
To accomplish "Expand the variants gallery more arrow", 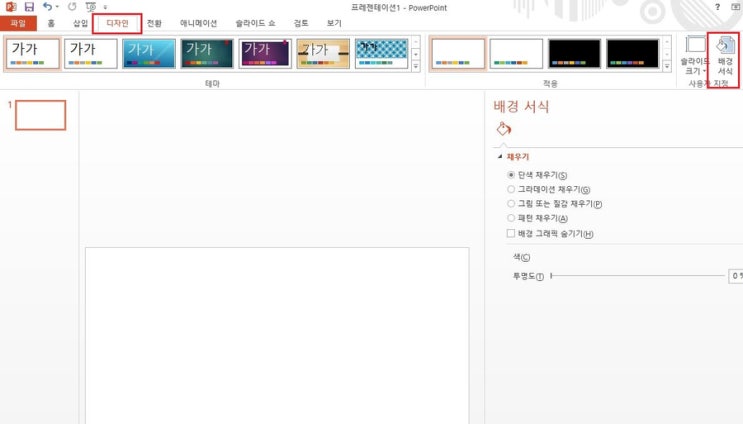I will coord(667,66).
